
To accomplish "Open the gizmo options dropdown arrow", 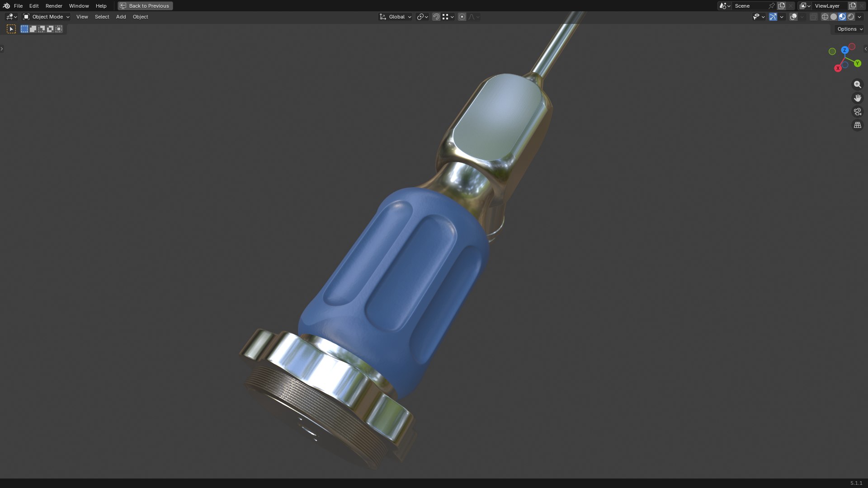I will coord(782,17).
